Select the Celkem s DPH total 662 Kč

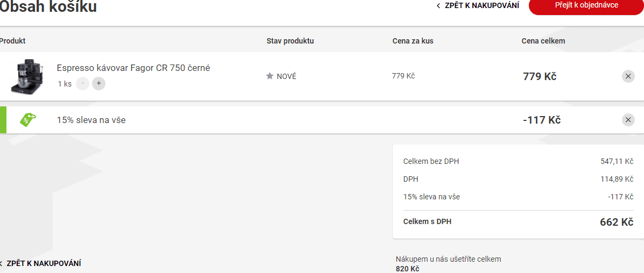click(x=617, y=222)
